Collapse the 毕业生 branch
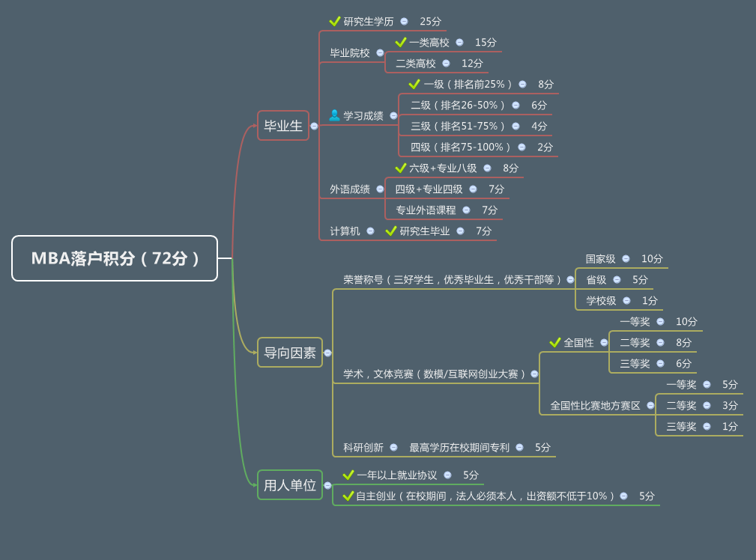Viewport: 756px width, 560px height. click(315, 126)
